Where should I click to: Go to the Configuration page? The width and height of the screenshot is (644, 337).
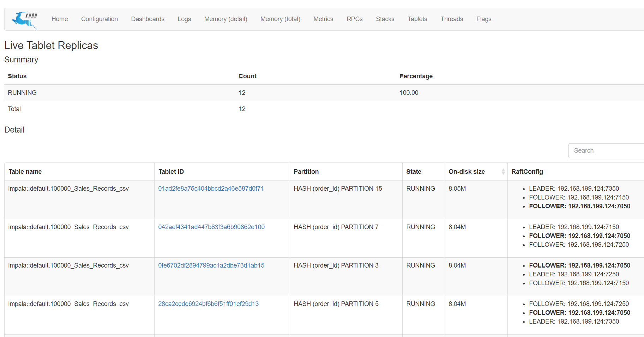point(100,19)
